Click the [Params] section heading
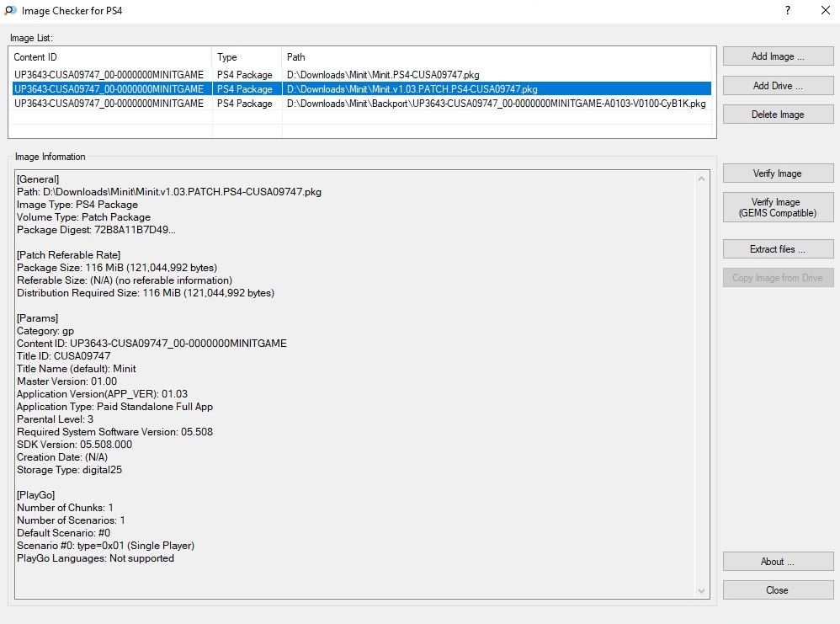The height and width of the screenshot is (624, 840). (38, 318)
